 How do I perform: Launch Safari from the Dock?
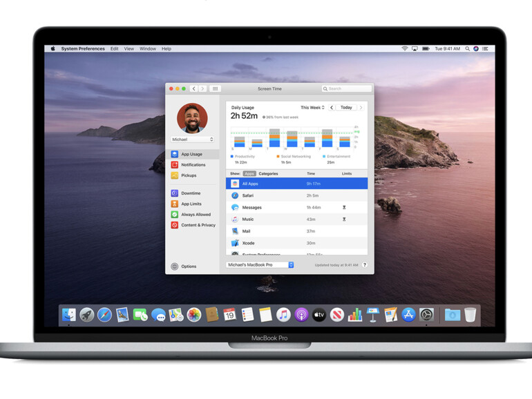pyautogui.click(x=104, y=315)
